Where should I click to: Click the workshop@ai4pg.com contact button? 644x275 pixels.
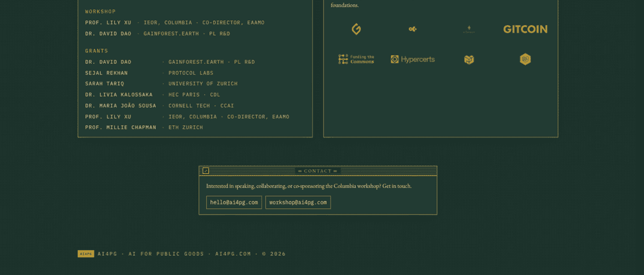pyautogui.click(x=298, y=202)
